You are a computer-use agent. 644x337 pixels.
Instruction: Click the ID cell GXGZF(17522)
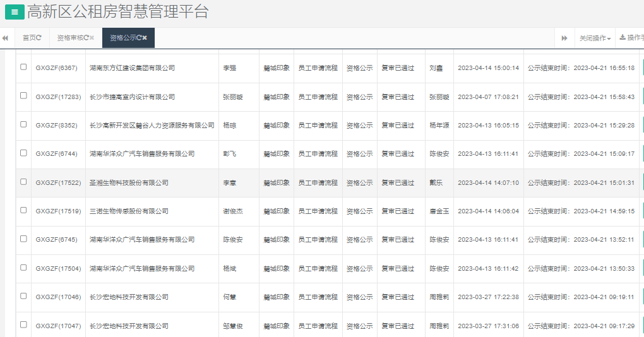click(58, 182)
